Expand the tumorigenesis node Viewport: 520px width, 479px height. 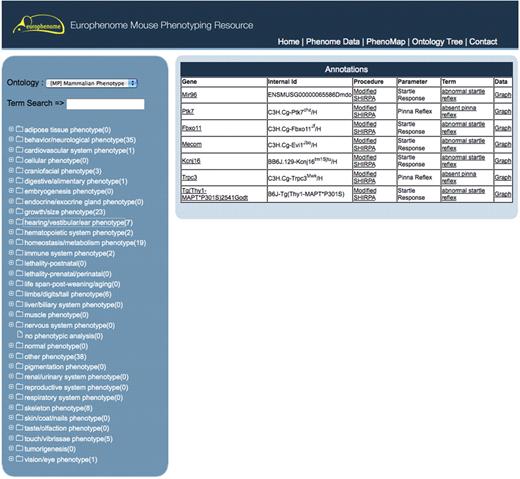(x=11, y=448)
